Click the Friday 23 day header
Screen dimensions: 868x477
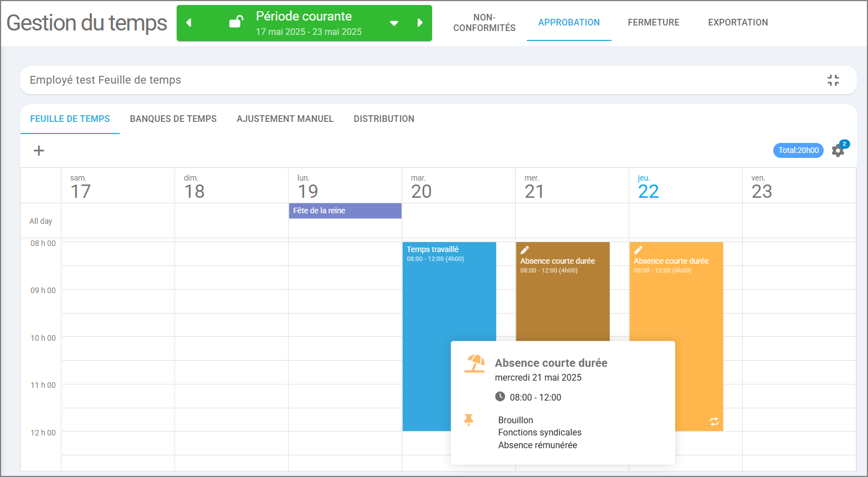pos(799,186)
